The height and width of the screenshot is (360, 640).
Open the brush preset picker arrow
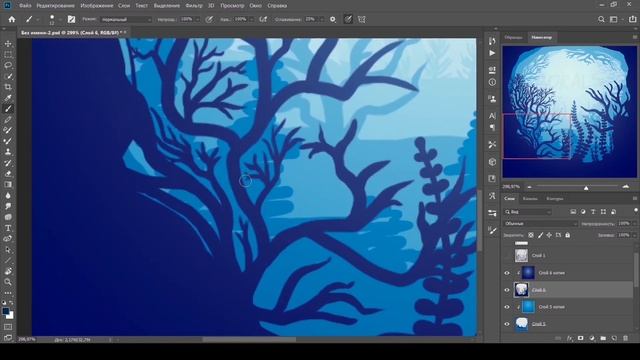[x=60, y=20]
